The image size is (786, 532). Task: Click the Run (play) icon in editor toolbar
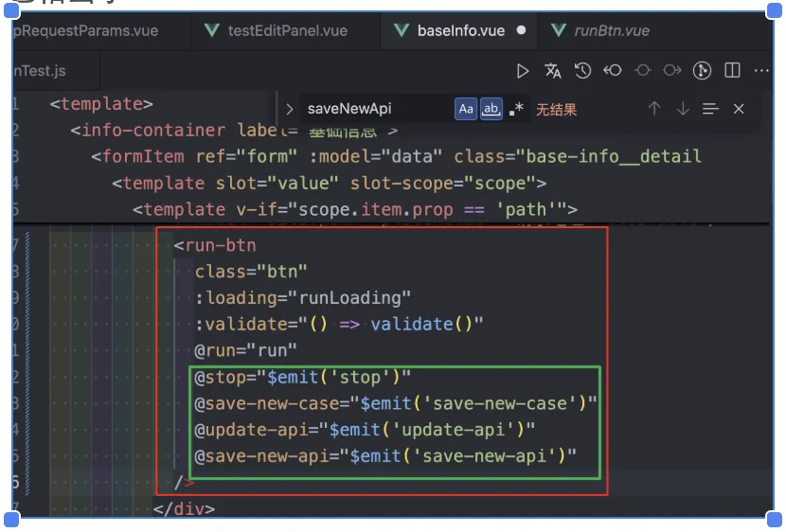pos(523,71)
